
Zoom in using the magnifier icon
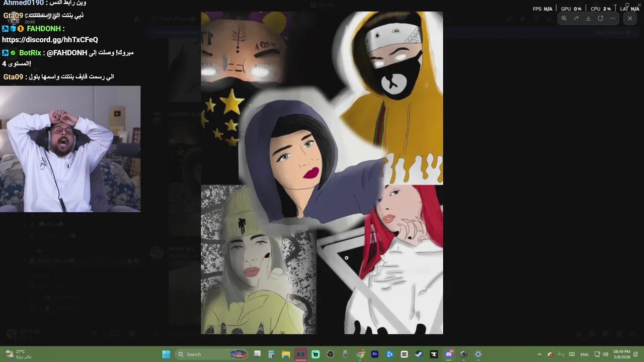pos(564,18)
